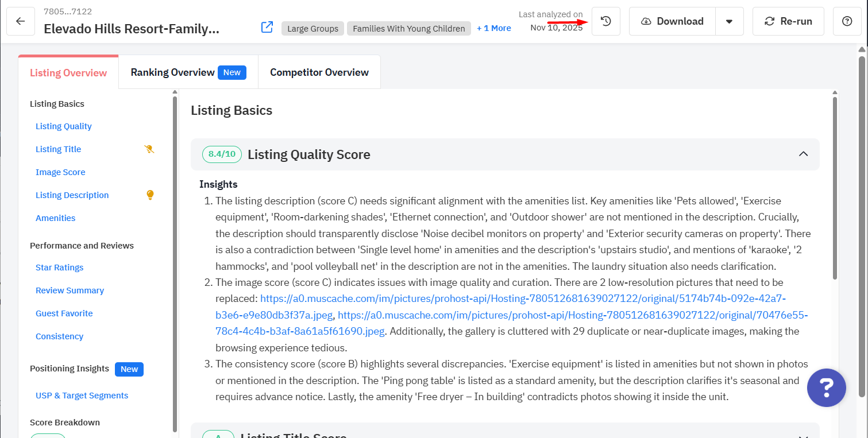Click the Download button

(672, 21)
